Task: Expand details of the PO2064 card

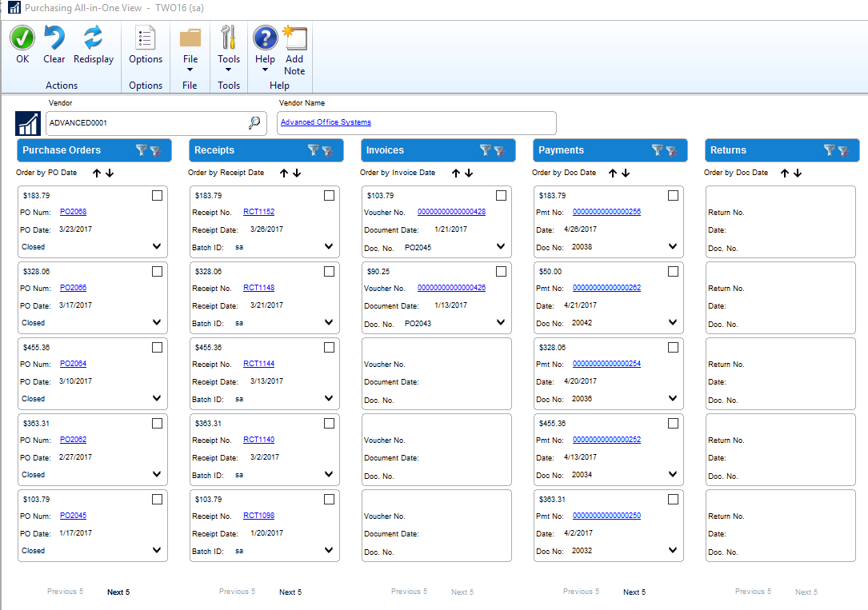Action: (157, 398)
